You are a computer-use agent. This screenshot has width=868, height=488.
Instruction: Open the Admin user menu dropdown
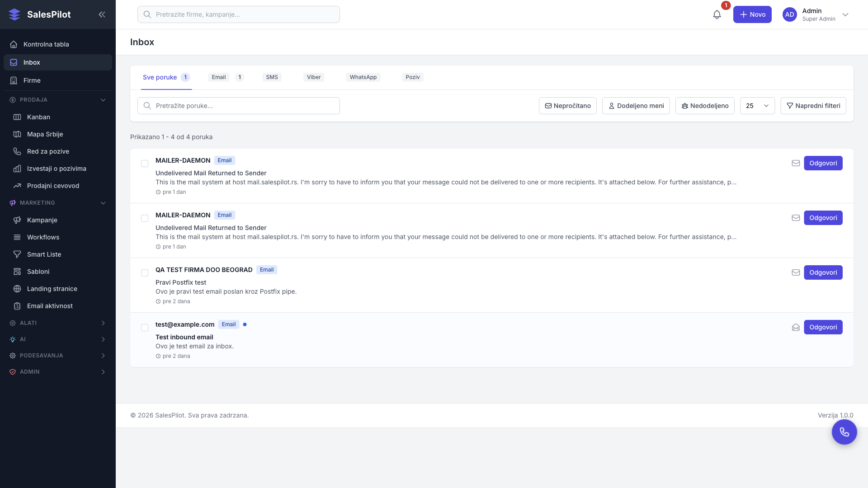(845, 14)
